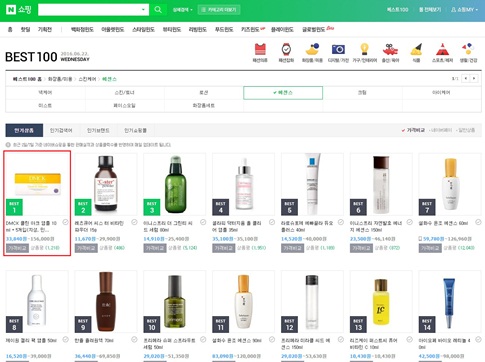Click the Naver N shopping logo
The width and height of the screenshot is (485, 362).
19,9
